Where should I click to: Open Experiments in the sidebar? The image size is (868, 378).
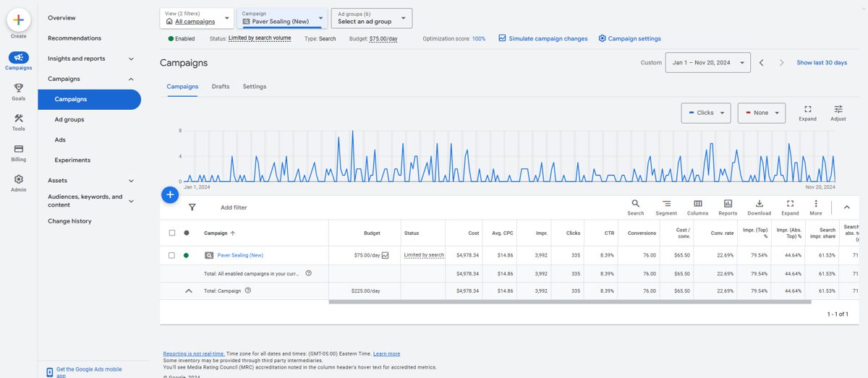click(72, 160)
